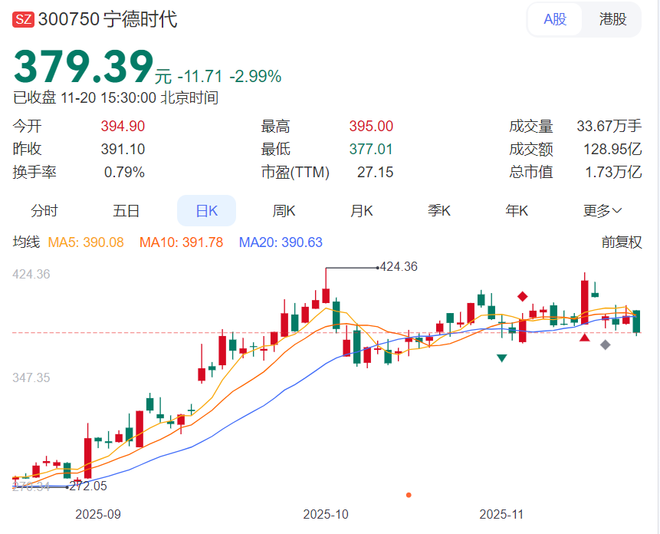Click the red diamond marker on chart

[x=522, y=296]
